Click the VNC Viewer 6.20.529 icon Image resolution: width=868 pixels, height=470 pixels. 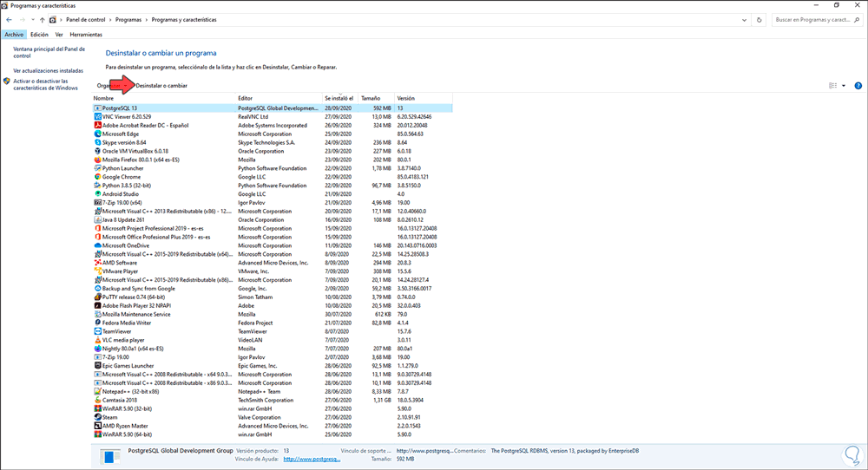point(98,117)
